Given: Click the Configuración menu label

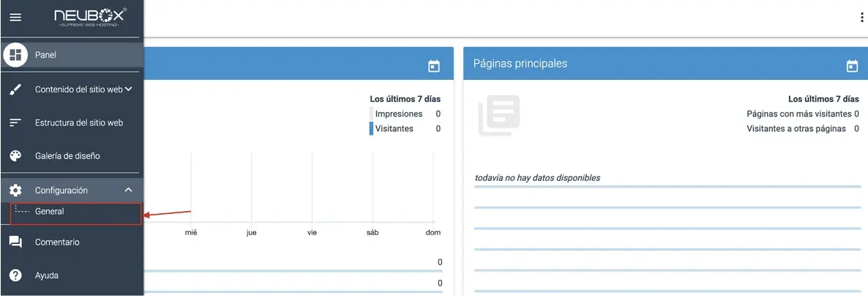Looking at the screenshot, I should tap(61, 190).
